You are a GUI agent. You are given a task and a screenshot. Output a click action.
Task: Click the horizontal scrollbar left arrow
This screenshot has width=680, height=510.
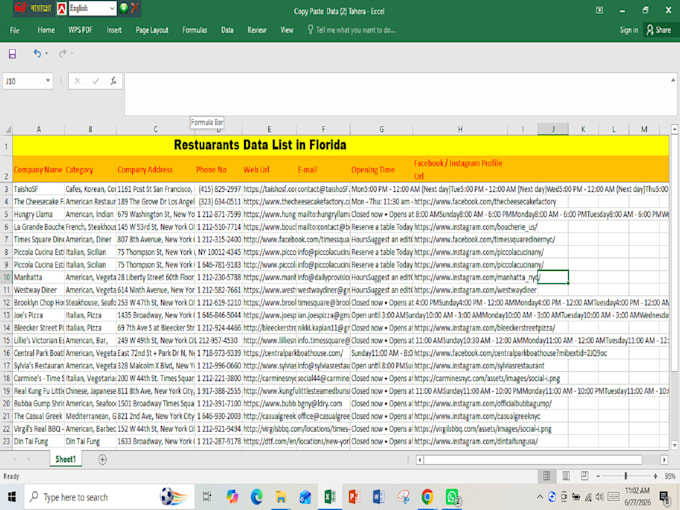[x=420, y=460]
